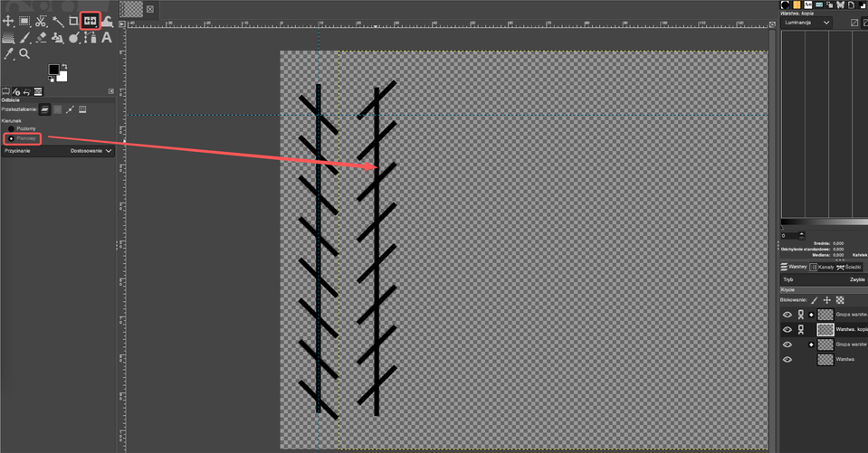Toggle visibility of Warstwa kopia layer
The width and height of the screenshot is (868, 453).
(787, 329)
